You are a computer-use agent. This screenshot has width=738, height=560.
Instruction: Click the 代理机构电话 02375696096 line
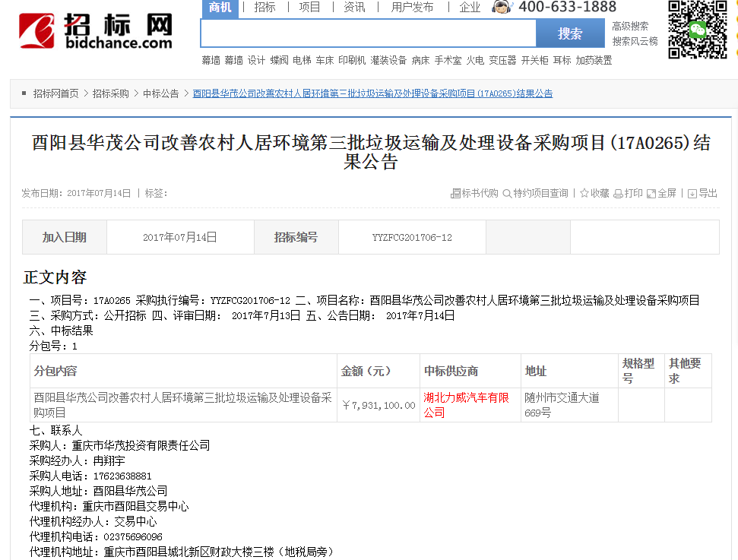click(x=96, y=537)
